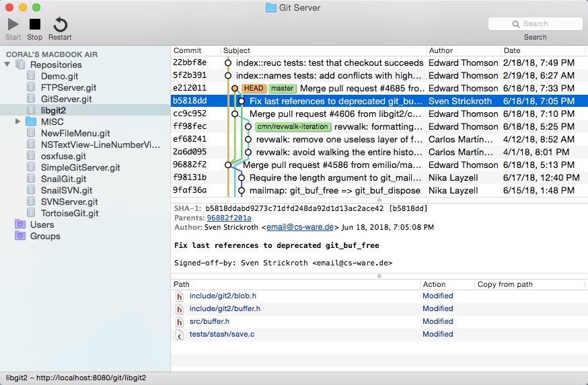
Task: Click the orange HEAD ref label
Action: click(254, 89)
